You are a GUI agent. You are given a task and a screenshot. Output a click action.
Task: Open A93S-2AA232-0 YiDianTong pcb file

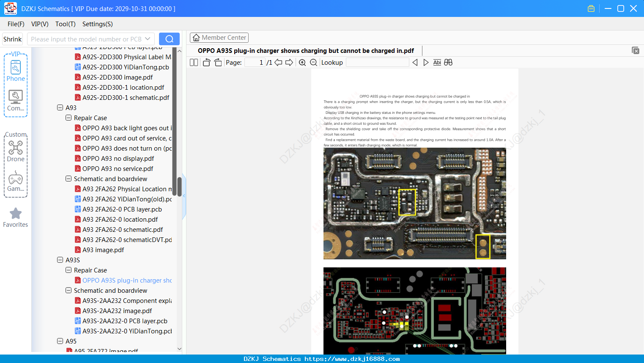(123, 331)
